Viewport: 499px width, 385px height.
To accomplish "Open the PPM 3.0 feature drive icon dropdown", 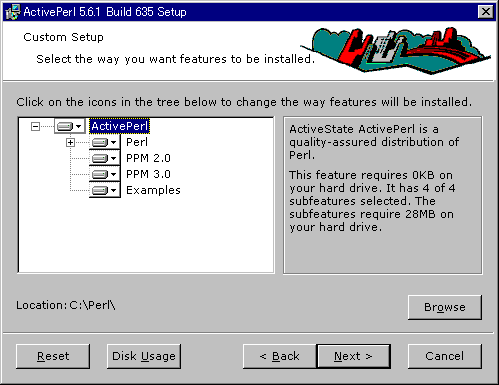I will coord(105,174).
